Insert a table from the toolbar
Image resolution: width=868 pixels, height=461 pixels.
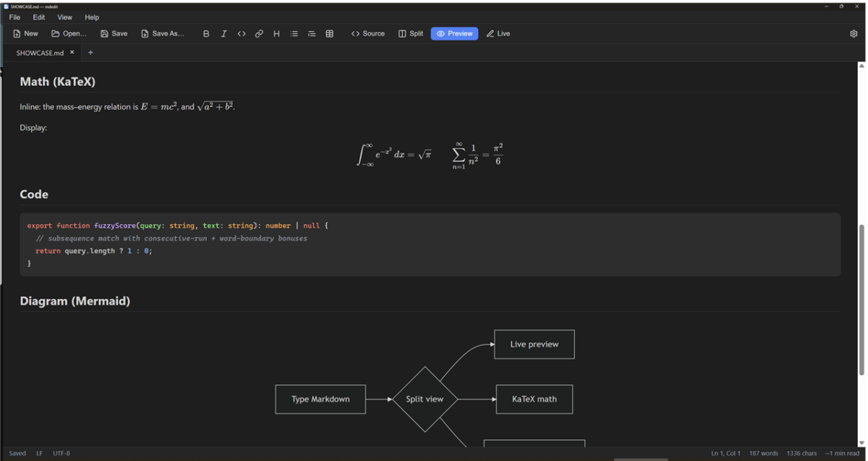[x=330, y=33]
